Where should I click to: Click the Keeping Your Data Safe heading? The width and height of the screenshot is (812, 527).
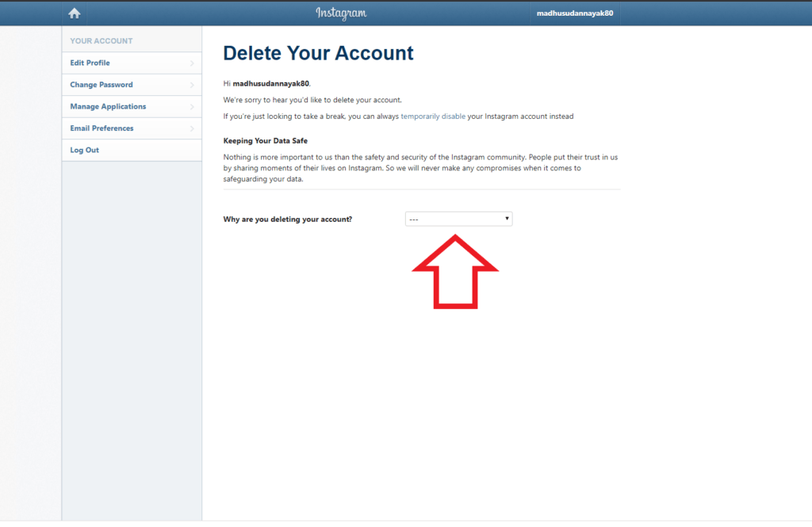point(265,141)
